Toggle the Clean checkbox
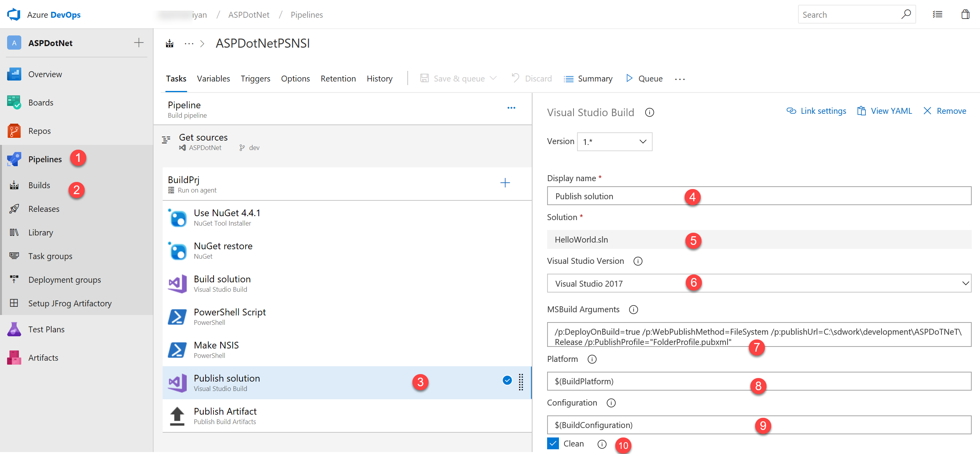980x454 pixels. pyautogui.click(x=553, y=443)
